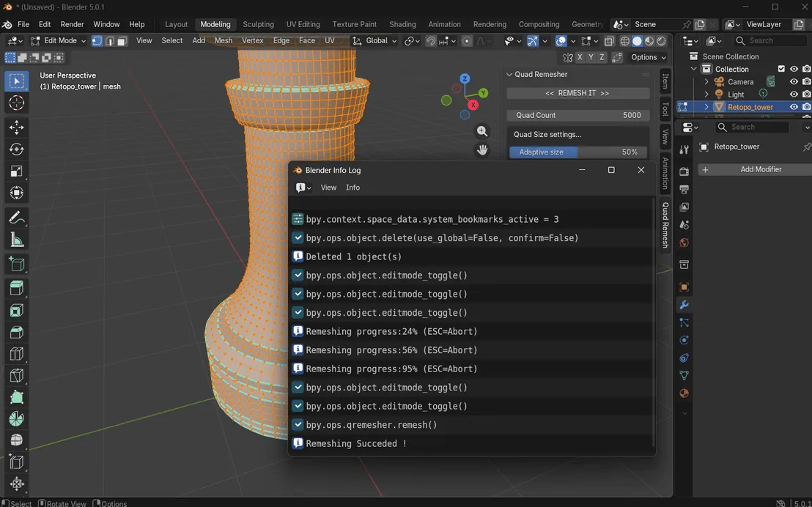
Task: Select the Add Cube tool
Action: pos(17,264)
